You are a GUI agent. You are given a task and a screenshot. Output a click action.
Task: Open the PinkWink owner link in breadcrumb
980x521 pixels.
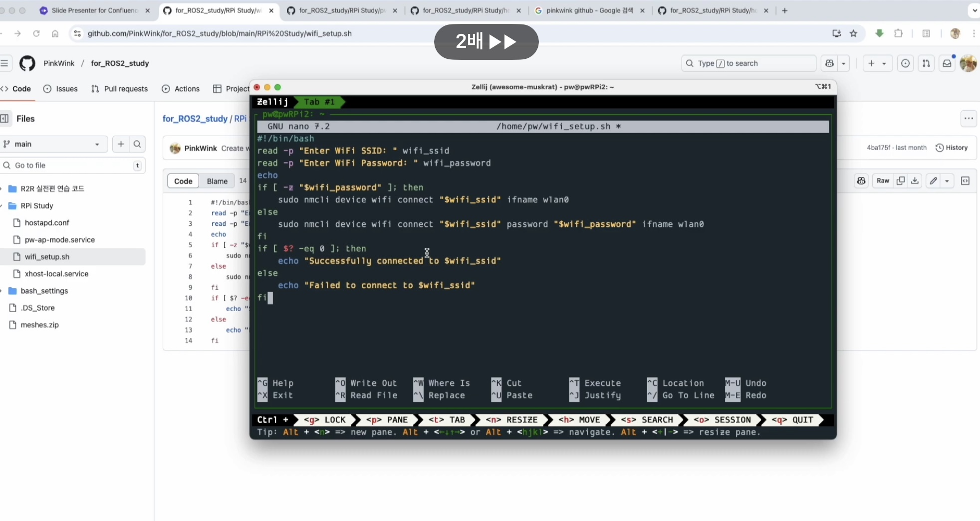[59, 63]
